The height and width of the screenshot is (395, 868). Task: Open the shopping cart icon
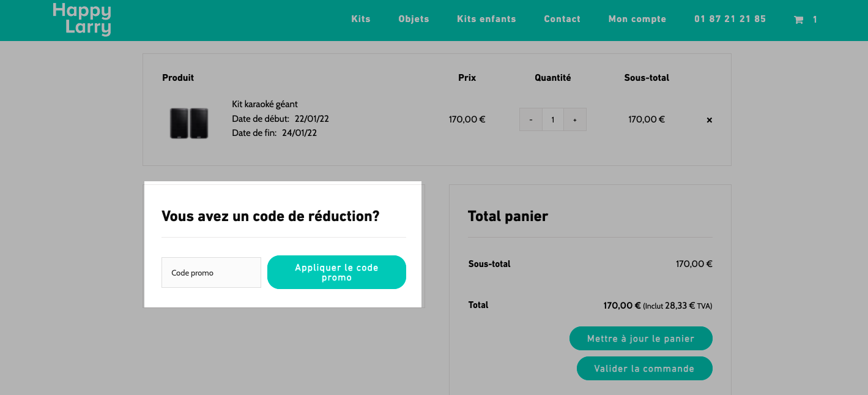[x=798, y=20]
